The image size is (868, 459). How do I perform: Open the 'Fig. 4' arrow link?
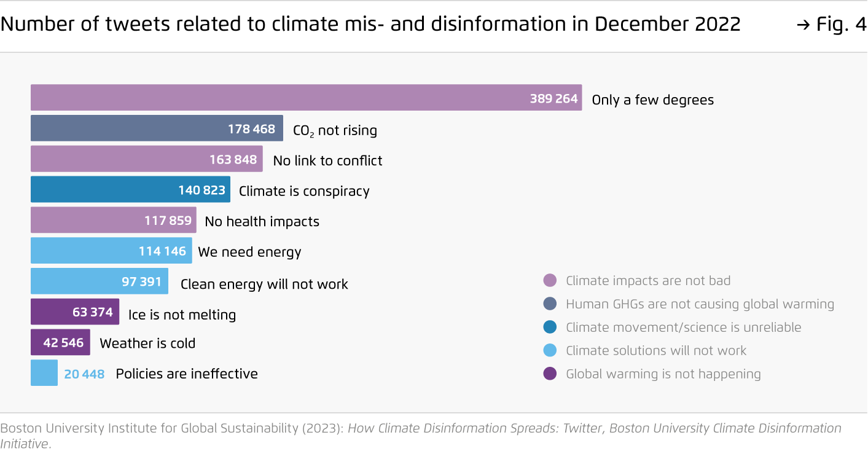[831, 25]
